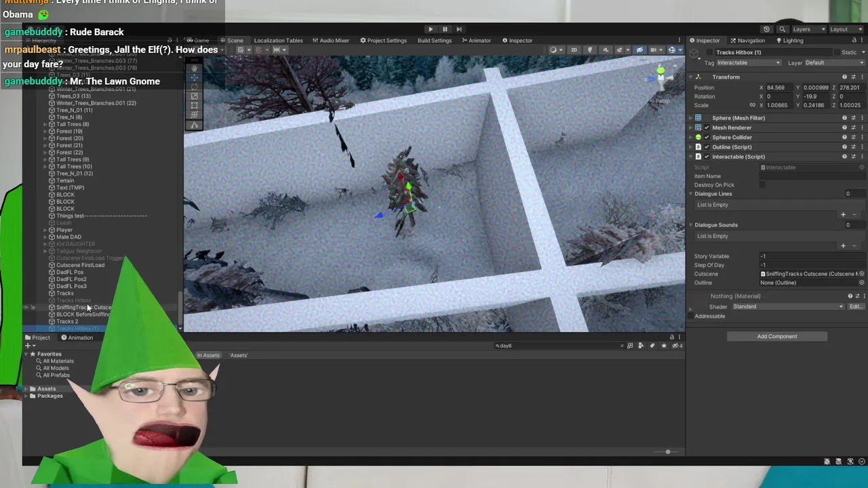Open the Build Settings tab
The width and height of the screenshot is (868, 488).
(x=435, y=41)
